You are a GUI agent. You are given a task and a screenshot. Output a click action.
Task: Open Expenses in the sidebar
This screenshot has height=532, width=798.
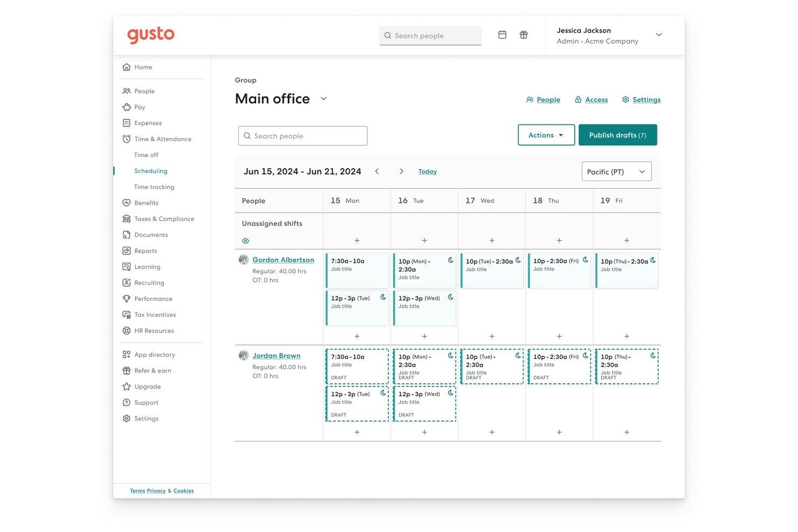(x=142, y=123)
